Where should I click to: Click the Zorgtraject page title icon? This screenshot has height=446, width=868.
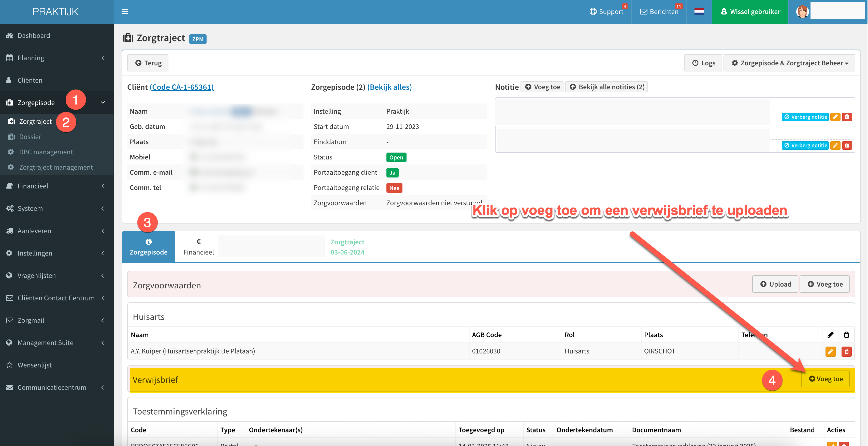(128, 38)
